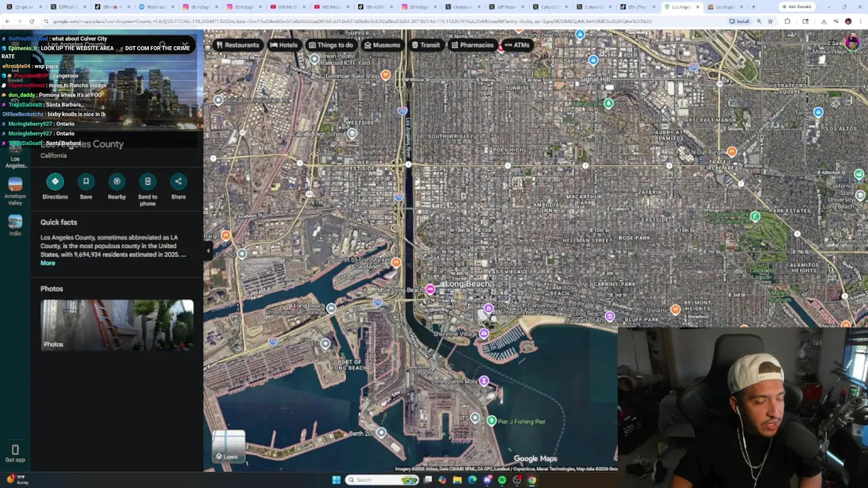Open Antelope Valley recent place
The image size is (868, 488).
(x=15, y=191)
